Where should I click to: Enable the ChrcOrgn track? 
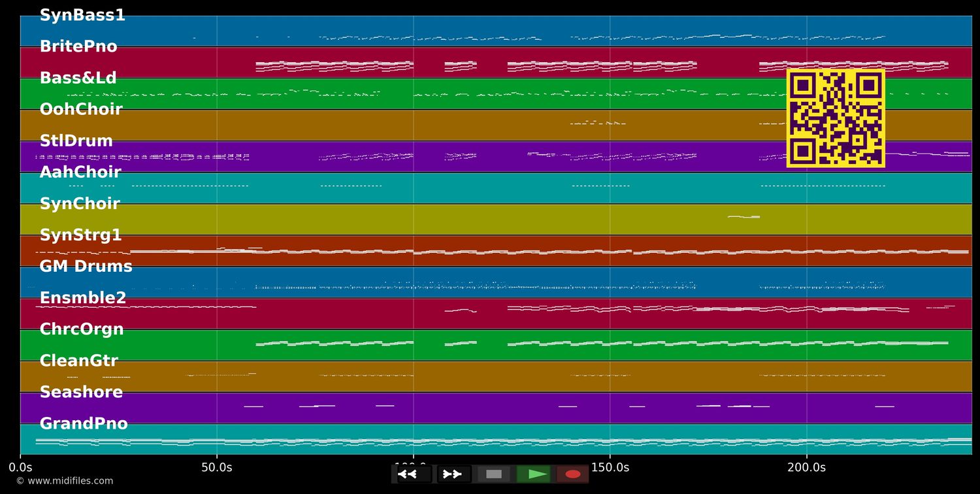pyautogui.click(x=82, y=329)
